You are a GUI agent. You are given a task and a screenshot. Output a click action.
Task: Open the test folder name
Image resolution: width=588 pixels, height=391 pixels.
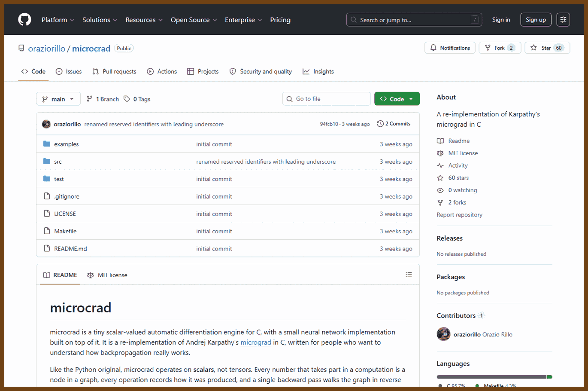[x=59, y=179]
